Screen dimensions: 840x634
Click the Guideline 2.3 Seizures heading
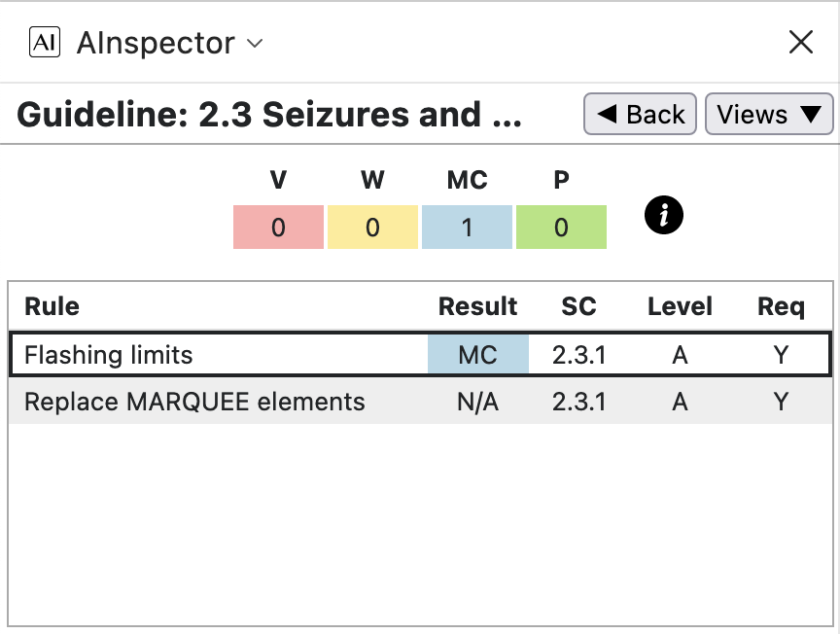pos(269,115)
